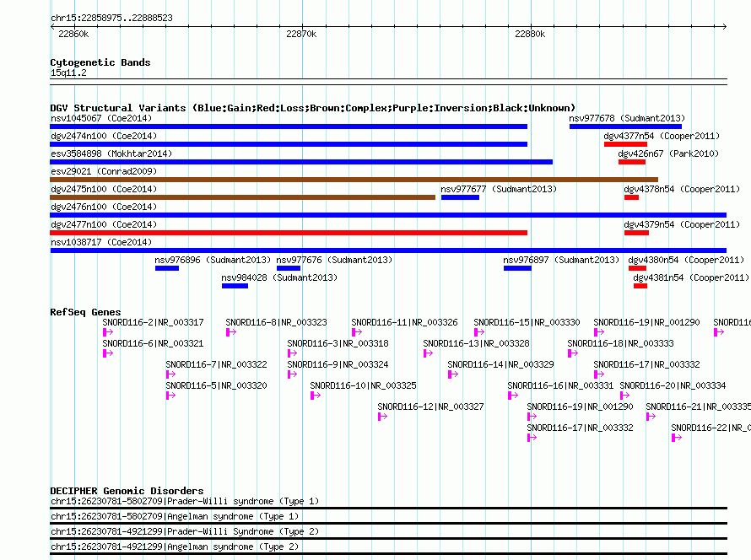Select the brown esv29021 complex variant bar
Screen dimensions: 751x560
354,180
